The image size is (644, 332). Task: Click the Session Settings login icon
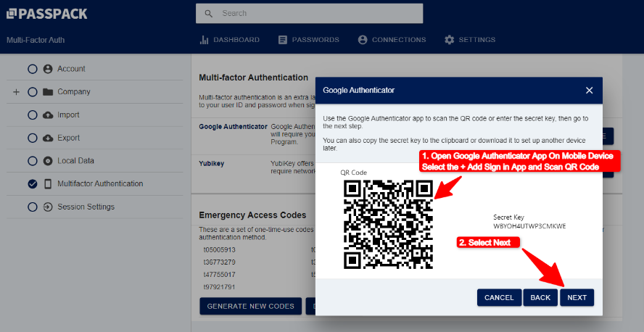(x=48, y=207)
